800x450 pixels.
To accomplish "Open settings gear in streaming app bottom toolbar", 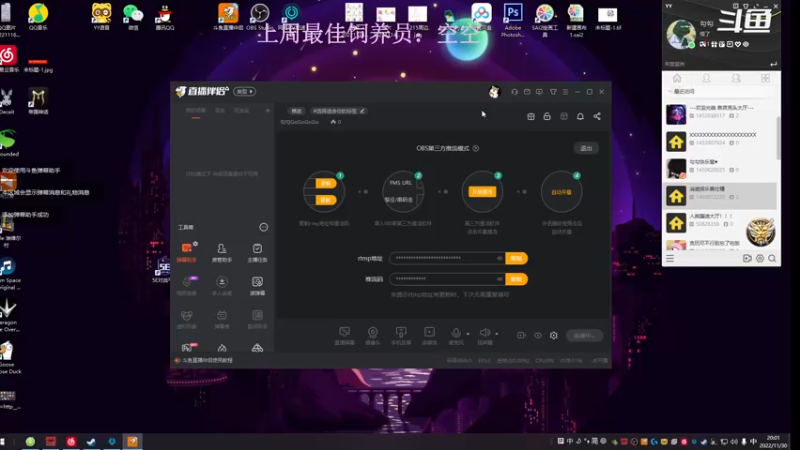I will 554,336.
